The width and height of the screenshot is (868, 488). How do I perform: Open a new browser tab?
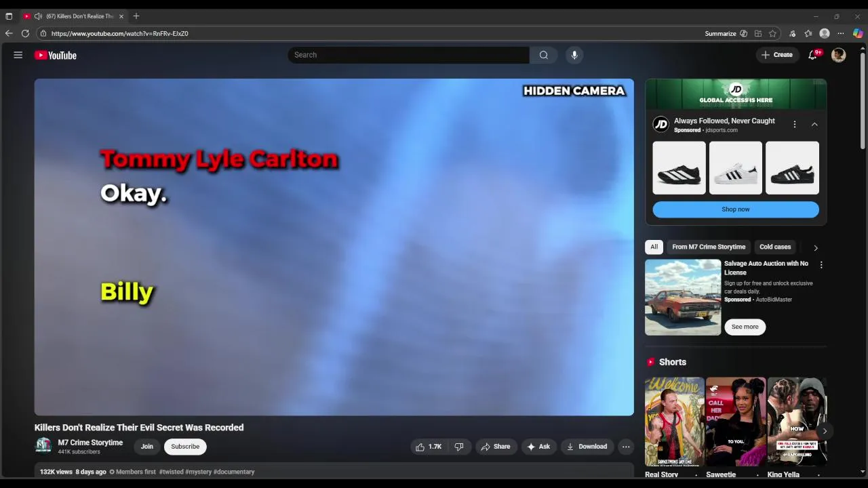(x=136, y=16)
